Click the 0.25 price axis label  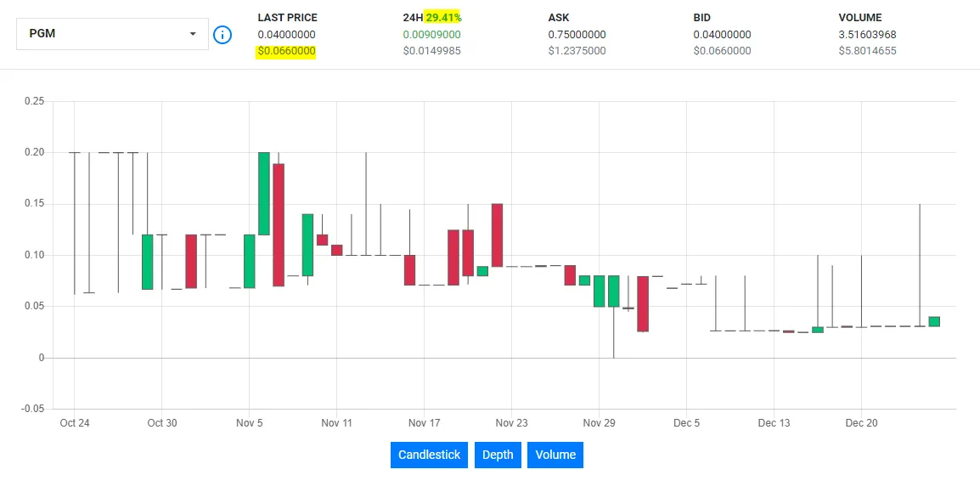(34, 101)
